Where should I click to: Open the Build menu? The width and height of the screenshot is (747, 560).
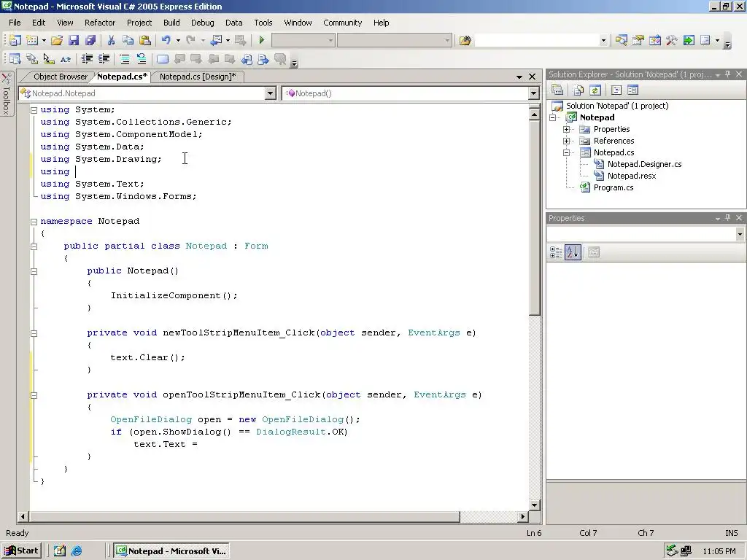tap(171, 23)
